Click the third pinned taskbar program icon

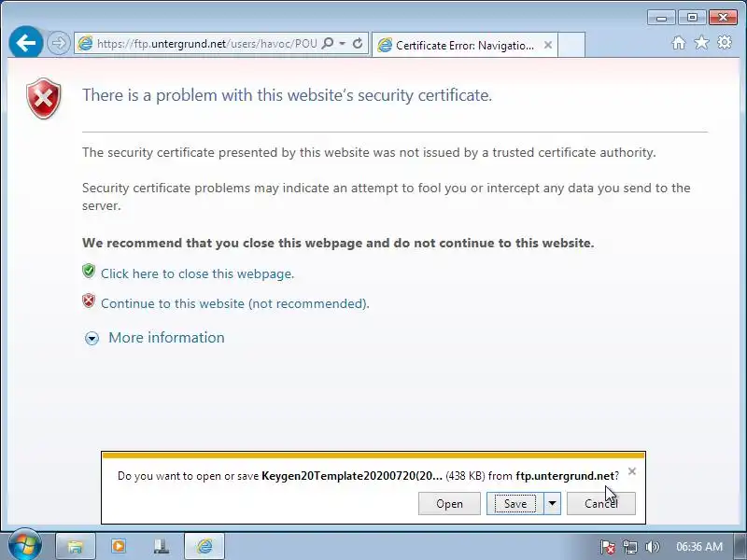coord(162,546)
